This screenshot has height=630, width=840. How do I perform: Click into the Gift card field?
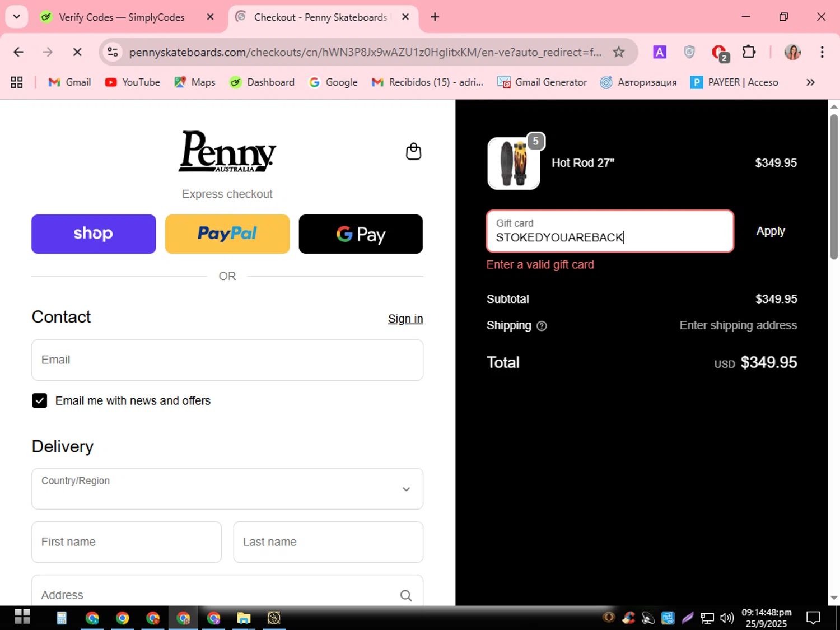610,231
